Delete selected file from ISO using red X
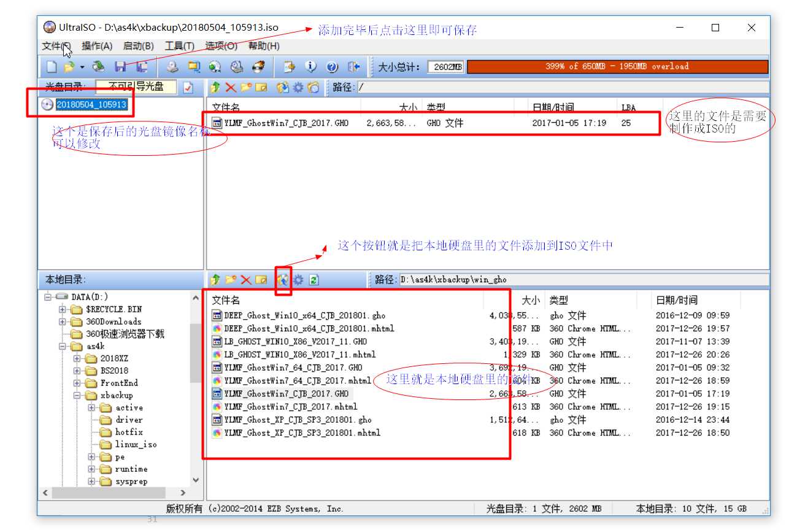 [231, 88]
